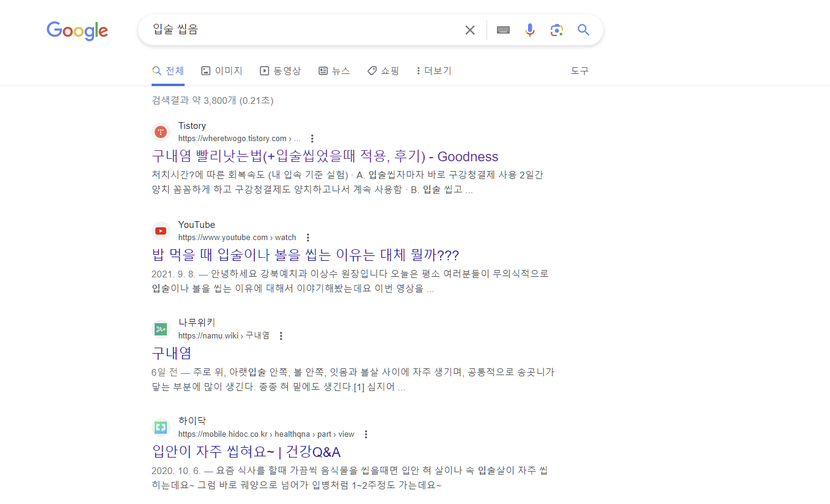
Task: Click the snippet starting 6일 전
Action: (x=353, y=379)
